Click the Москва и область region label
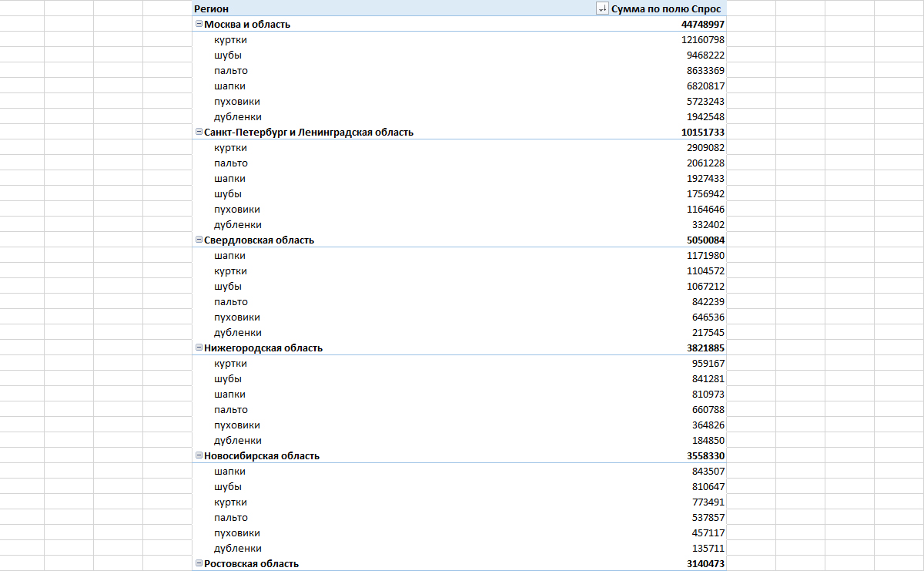This screenshot has height=571, width=924. click(247, 24)
